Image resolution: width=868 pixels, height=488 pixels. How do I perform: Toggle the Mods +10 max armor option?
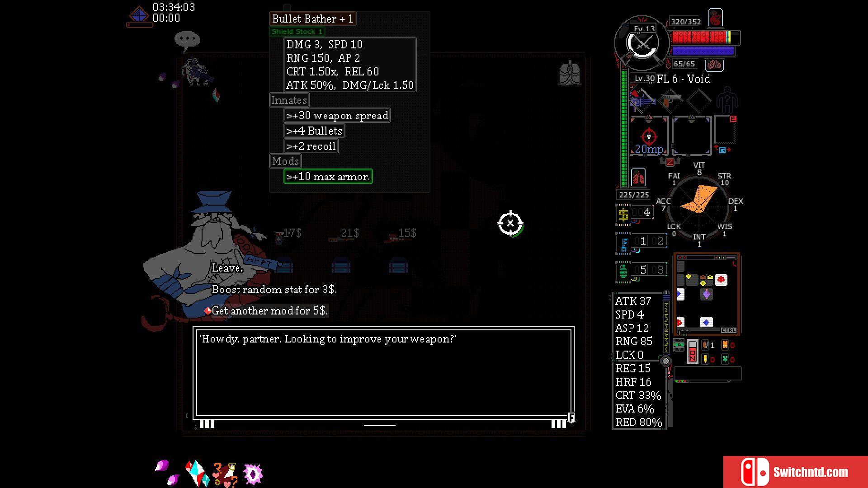(327, 176)
